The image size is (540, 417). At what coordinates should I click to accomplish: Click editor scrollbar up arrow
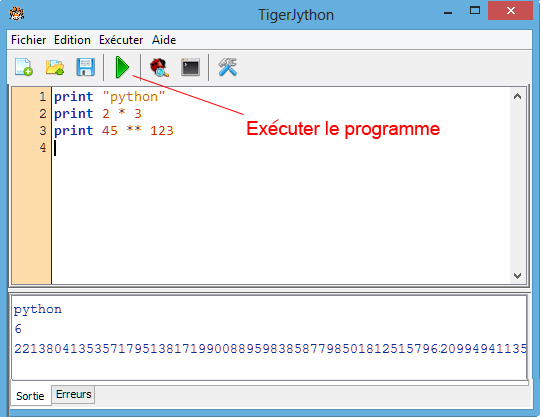point(517,96)
